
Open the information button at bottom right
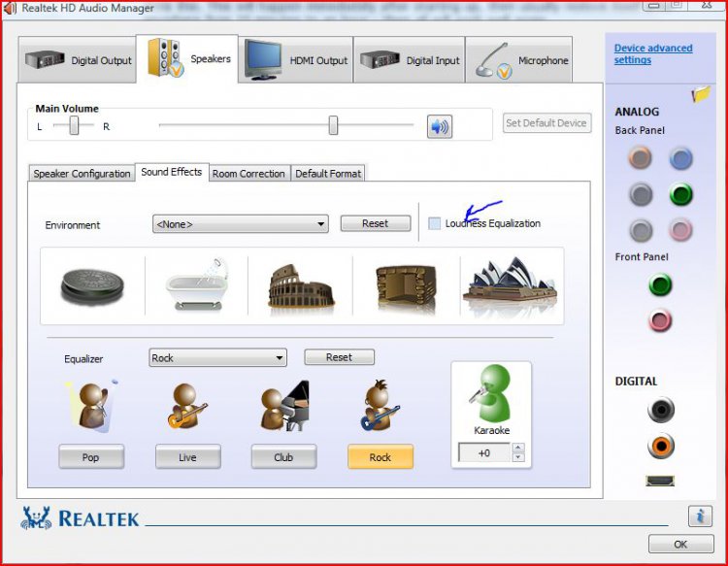pyautogui.click(x=700, y=516)
